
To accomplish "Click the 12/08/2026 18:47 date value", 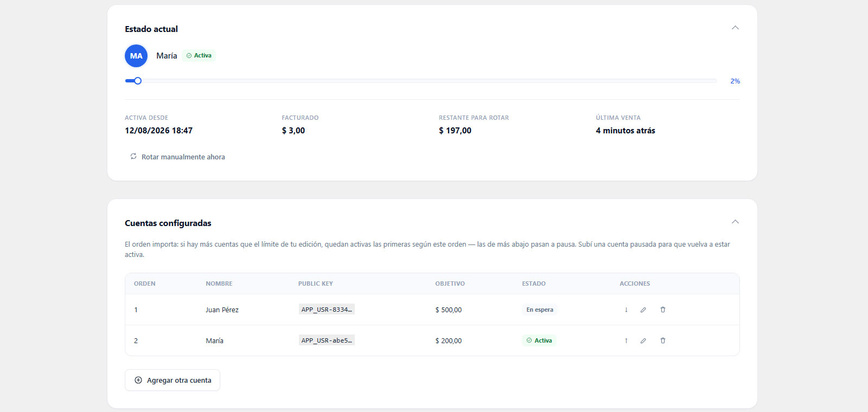I will [x=159, y=131].
